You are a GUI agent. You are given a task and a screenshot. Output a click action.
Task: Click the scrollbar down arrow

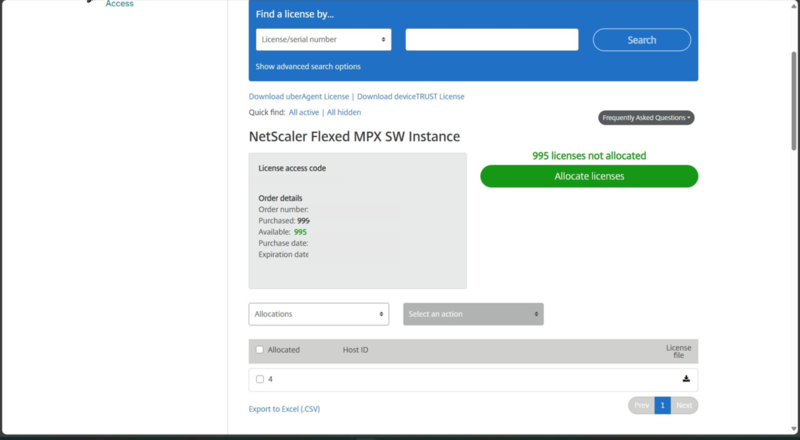pos(794,429)
